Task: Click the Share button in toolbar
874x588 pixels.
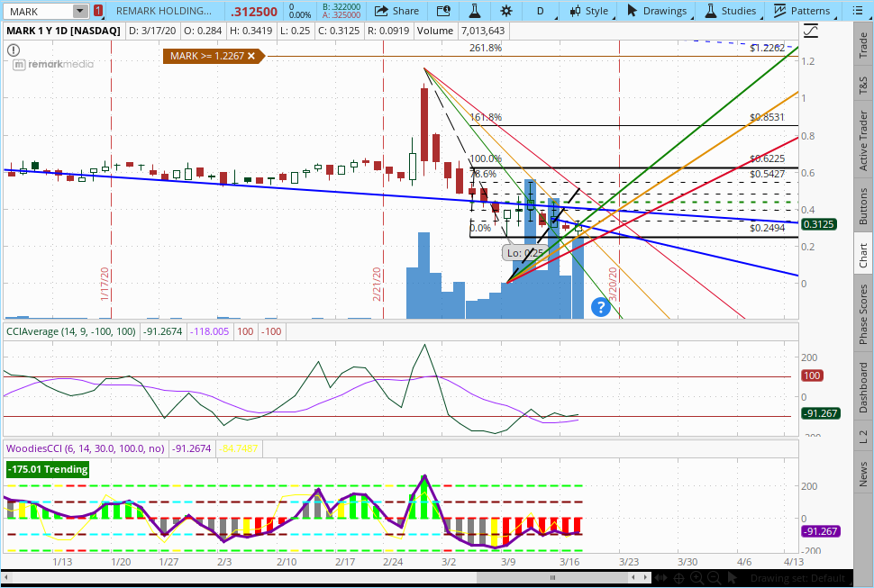Action: point(396,11)
